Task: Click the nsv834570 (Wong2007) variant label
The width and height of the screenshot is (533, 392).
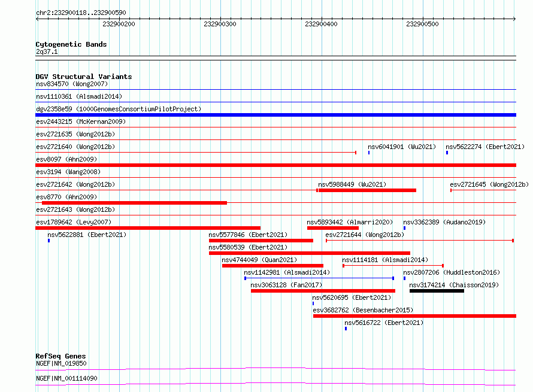Action: [x=72, y=84]
